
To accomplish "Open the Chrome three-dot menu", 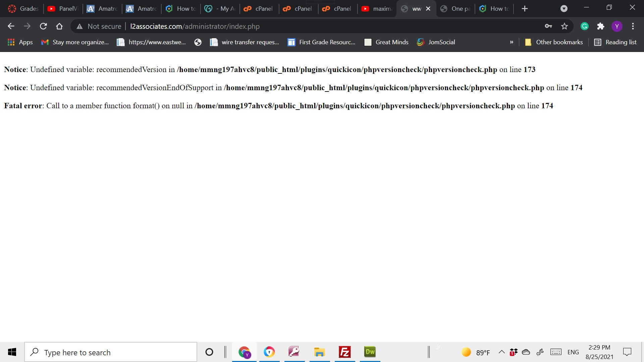I will pos(633,26).
